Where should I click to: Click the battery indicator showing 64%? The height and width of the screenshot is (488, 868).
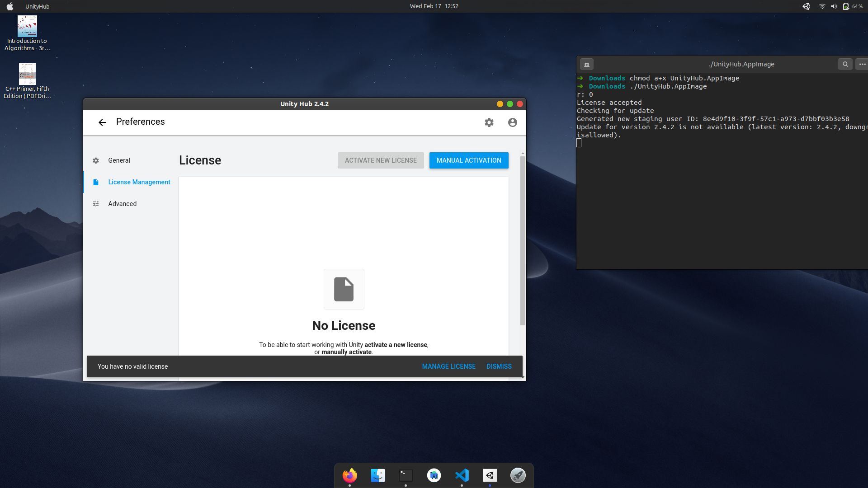(853, 6)
